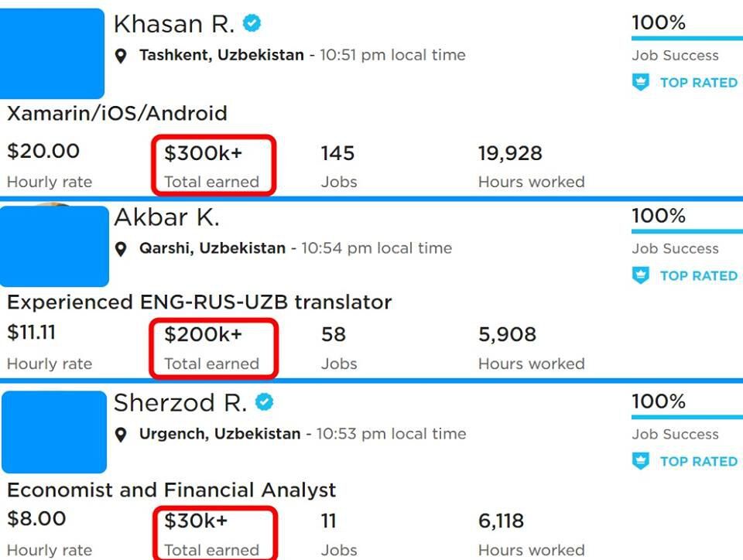Viewport: 743px width, 560px height.
Task: Open Sherzod R.'s profile name link
Action: coord(180,403)
